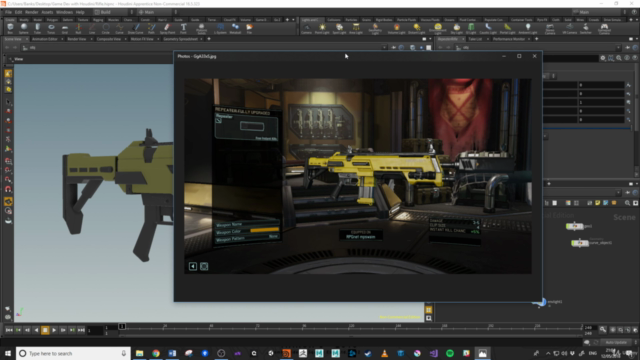The height and width of the screenshot is (360, 640).
Task: Open Spotify from taskbar
Action: tap(450, 353)
